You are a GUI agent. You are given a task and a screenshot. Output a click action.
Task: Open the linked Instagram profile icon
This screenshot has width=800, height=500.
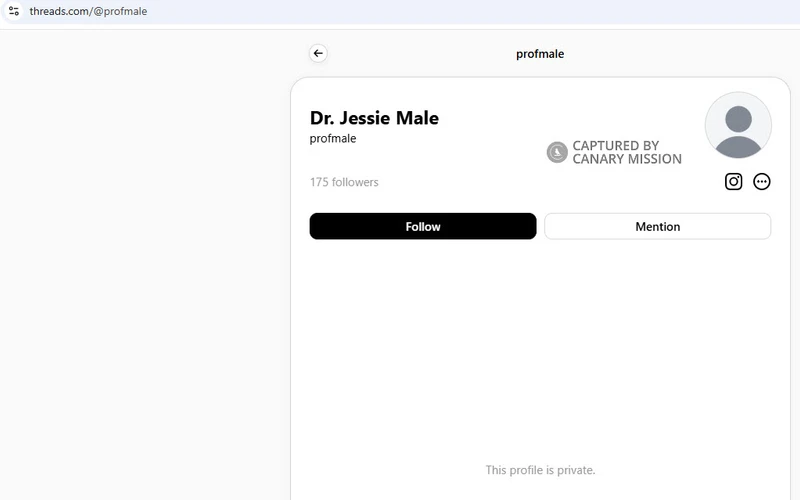[x=733, y=182]
